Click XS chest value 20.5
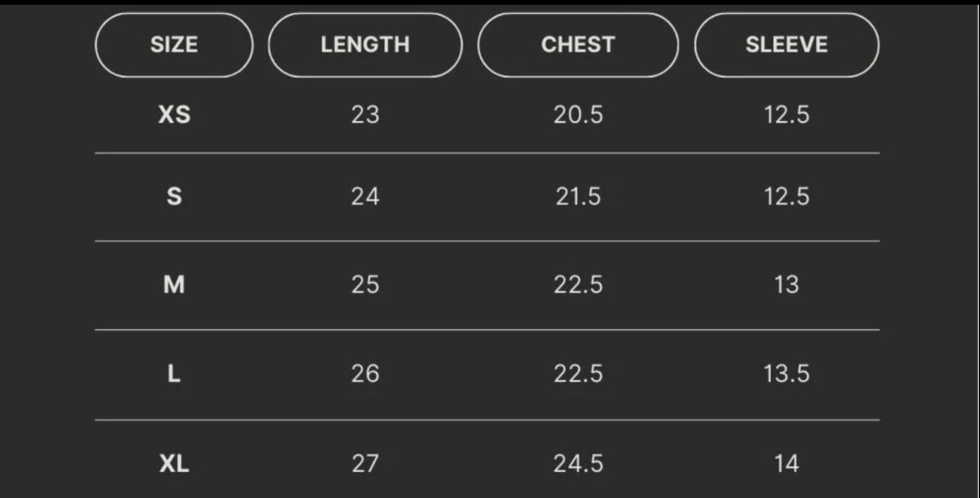The height and width of the screenshot is (498, 980). point(578,114)
